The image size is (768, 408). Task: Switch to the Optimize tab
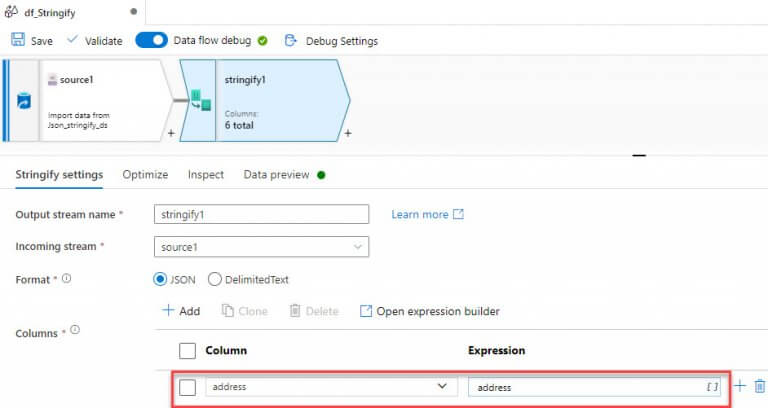click(x=145, y=174)
